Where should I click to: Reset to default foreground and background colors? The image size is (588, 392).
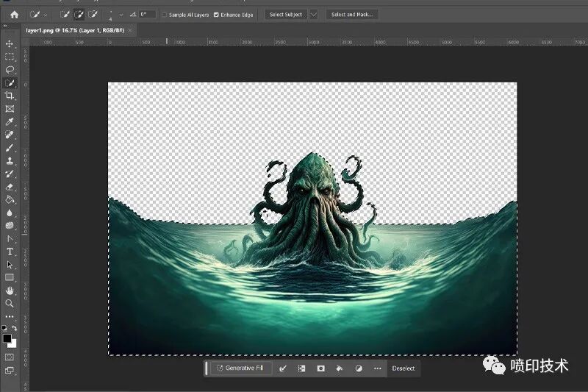coord(4,328)
